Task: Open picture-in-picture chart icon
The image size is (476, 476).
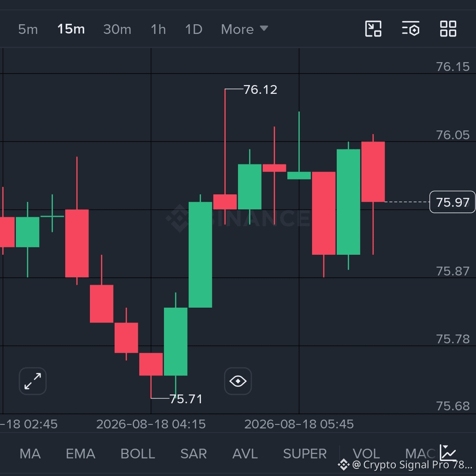Action: 373,29
